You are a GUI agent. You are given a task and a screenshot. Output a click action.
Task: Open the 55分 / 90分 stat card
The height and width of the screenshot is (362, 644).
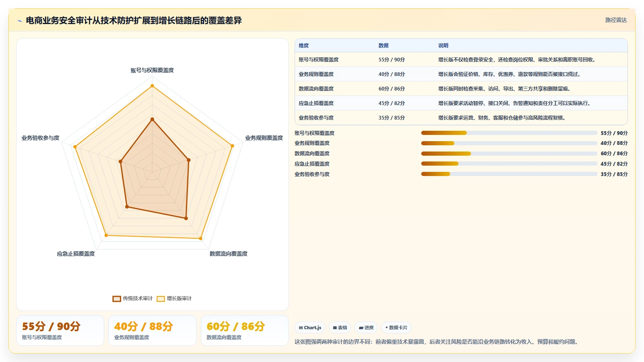pyautogui.click(x=60, y=330)
